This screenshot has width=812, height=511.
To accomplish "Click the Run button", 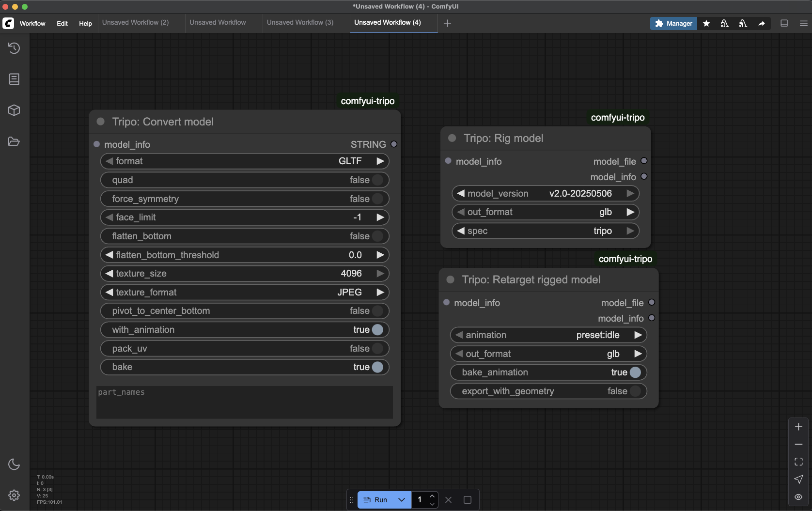I will (x=375, y=500).
